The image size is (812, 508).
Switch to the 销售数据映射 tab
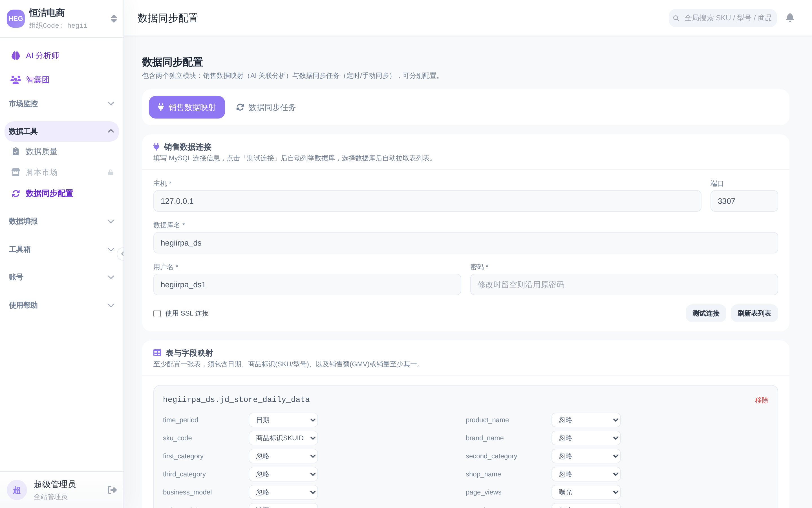click(x=187, y=107)
